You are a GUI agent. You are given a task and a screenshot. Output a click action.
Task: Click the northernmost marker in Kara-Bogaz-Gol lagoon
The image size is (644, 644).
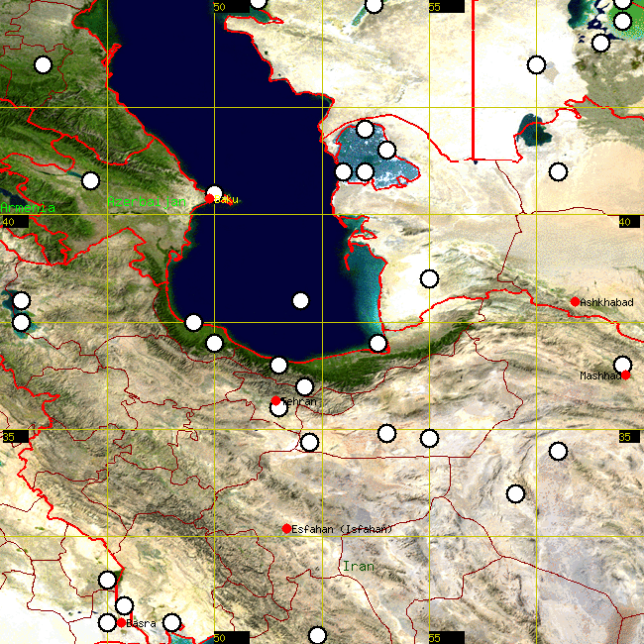[365, 130]
